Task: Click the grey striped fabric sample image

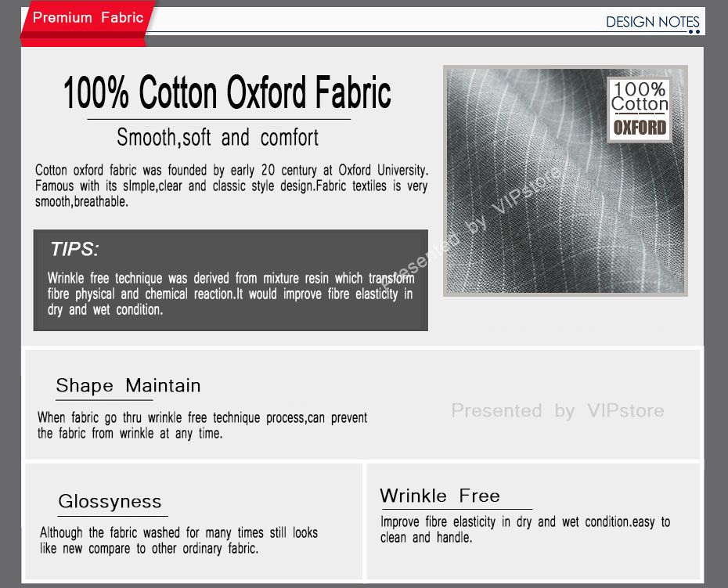Action: click(565, 181)
